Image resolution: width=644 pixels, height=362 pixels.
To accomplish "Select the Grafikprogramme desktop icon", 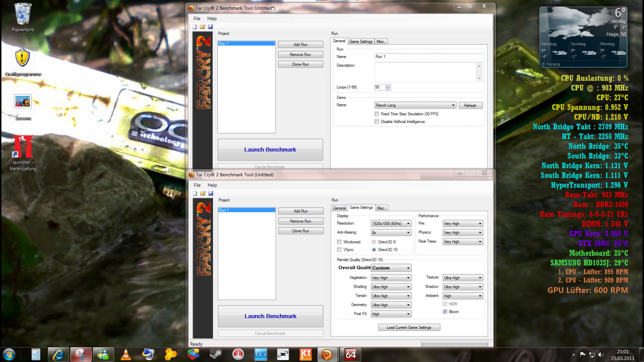I will point(23,62).
